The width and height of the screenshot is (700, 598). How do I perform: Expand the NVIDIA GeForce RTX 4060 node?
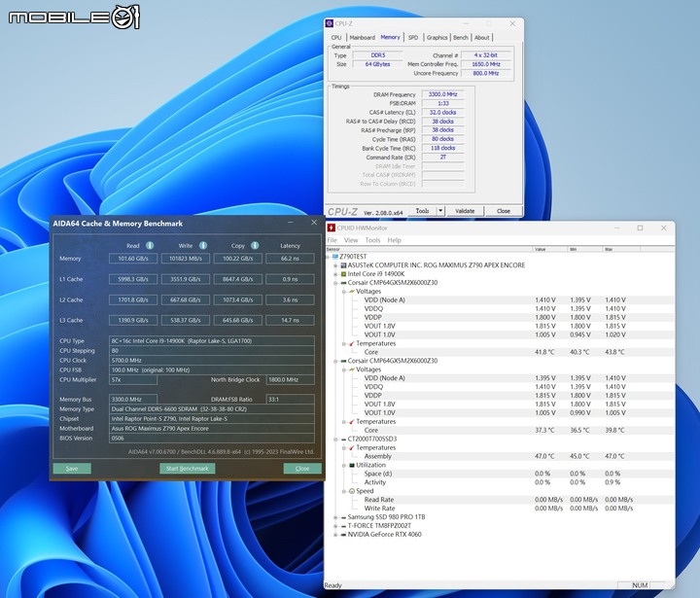tap(335, 535)
